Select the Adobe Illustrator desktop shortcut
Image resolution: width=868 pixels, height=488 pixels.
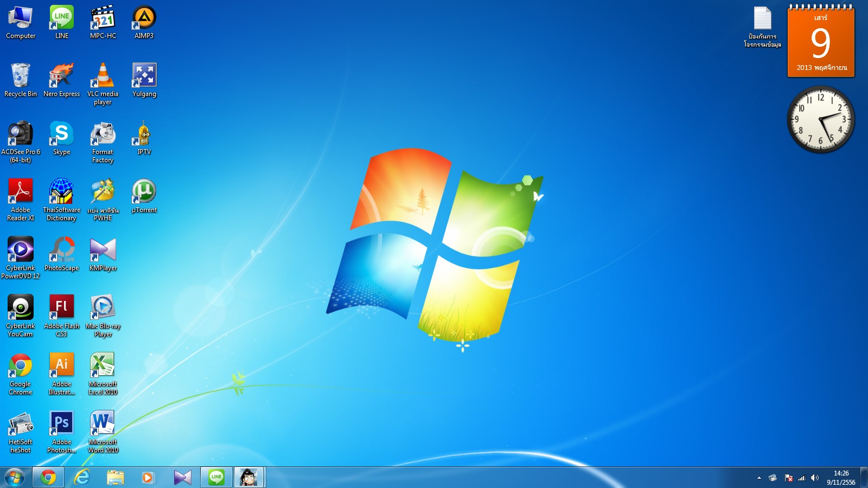(62, 374)
